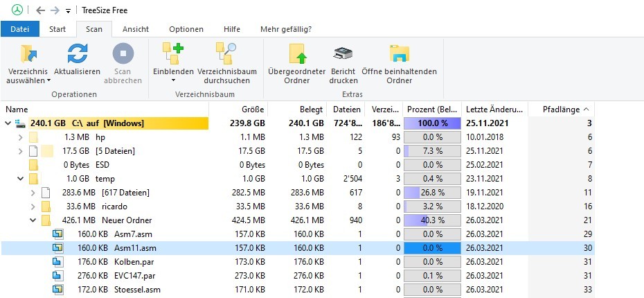Open the Optionen tab
Image resolution: width=644 pixels, height=298 pixels.
186,29
